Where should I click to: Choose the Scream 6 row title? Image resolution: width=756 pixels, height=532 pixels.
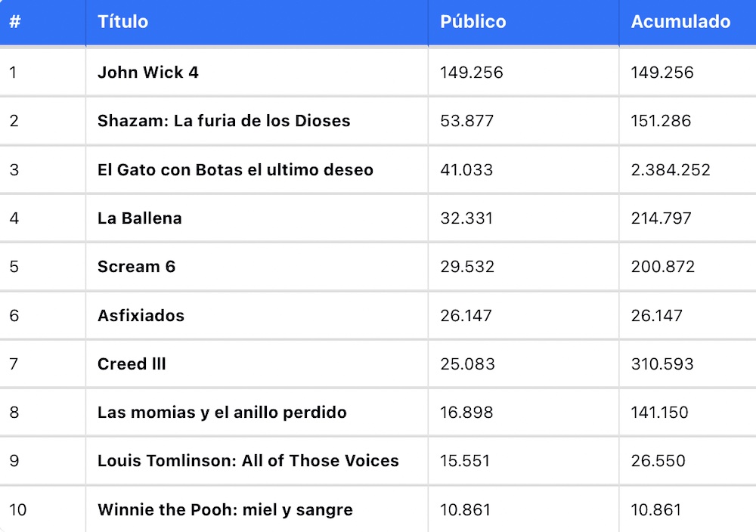click(x=136, y=267)
